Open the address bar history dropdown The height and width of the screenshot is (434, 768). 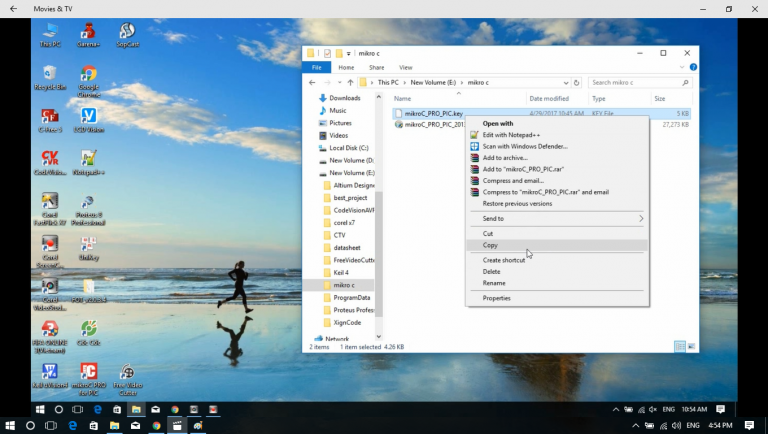tap(565, 83)
